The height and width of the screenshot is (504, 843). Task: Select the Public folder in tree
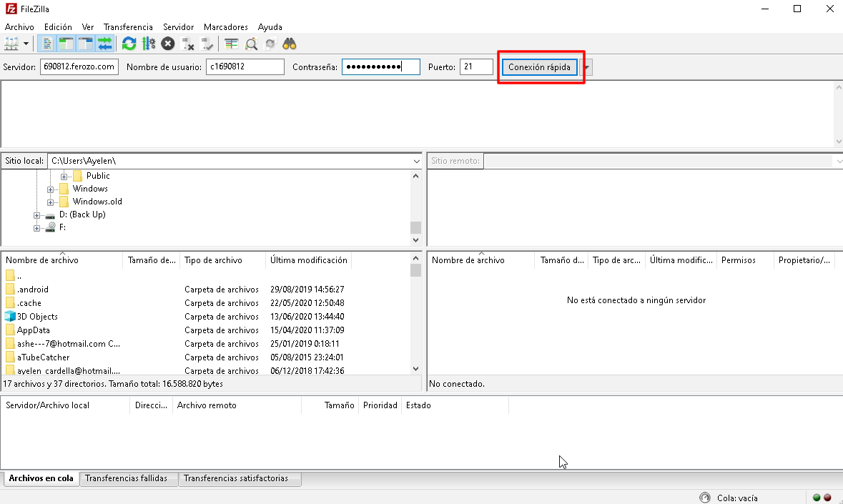coord(98,176)
